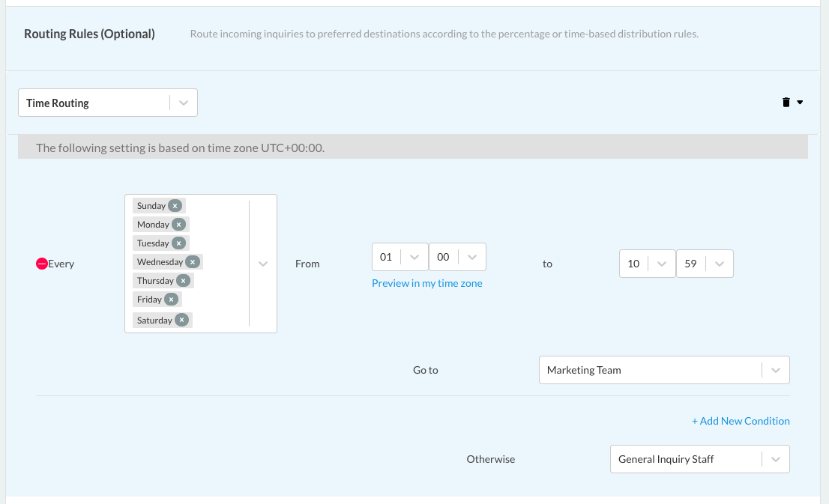Open the Time Routing rule type dropdown
829x504 pixels.
108,103
